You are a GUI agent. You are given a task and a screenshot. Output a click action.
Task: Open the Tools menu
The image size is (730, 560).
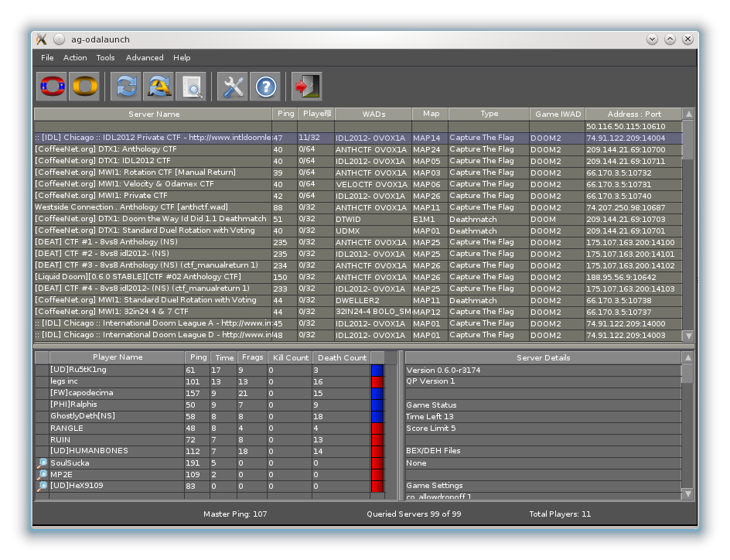point(105,58)
